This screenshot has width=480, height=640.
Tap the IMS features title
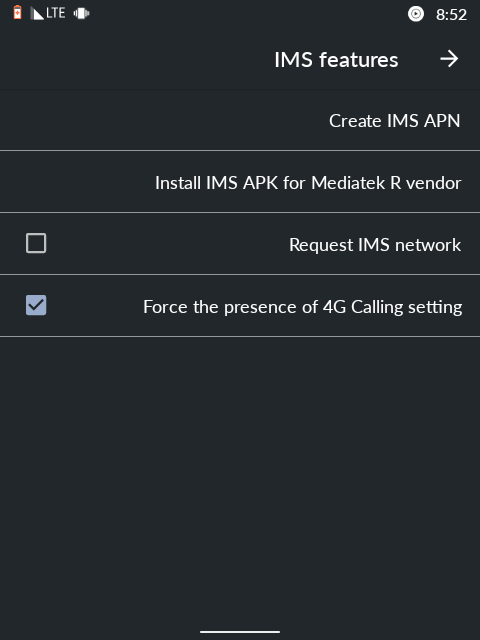tap(336, 60)
